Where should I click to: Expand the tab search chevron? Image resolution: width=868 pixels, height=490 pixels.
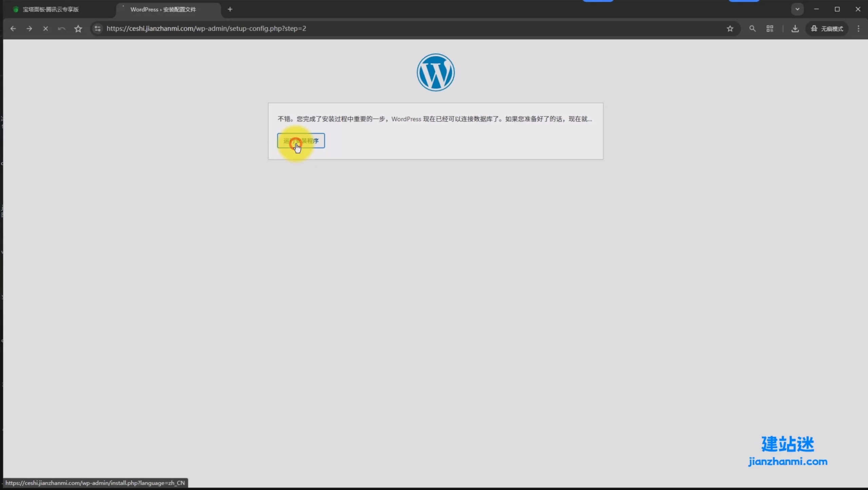pyautogui.click(x=797, y=9)
